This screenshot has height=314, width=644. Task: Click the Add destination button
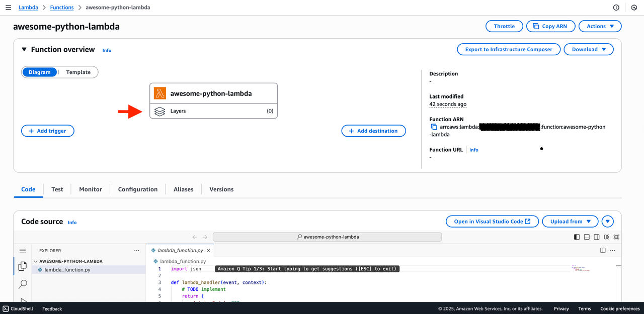(373, 131)
